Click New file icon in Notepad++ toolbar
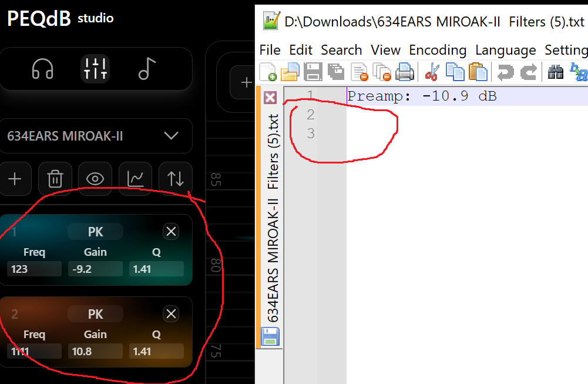The height and width of the screenshot is (384, 588). [268, 72]
